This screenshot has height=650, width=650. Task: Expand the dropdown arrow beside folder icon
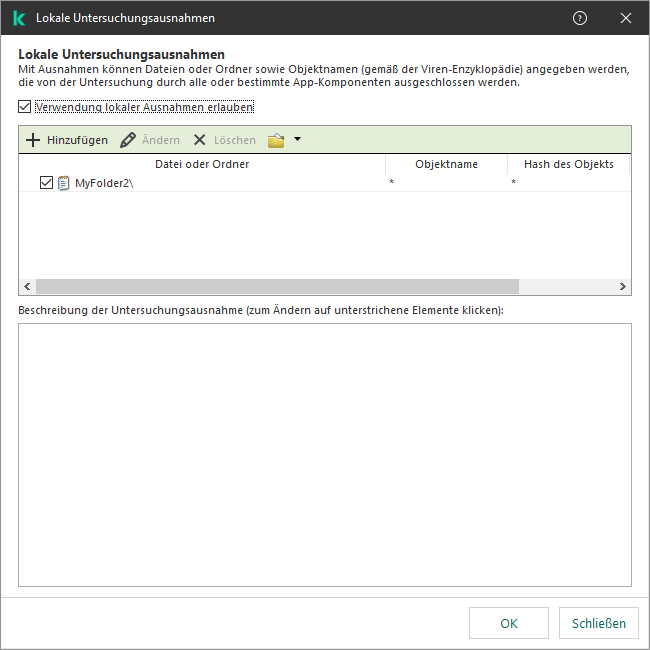(x=297, y=140)
